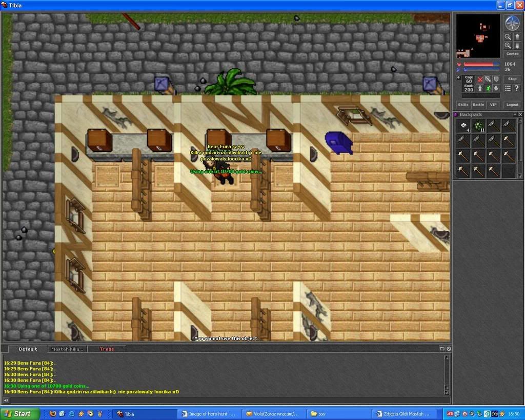Switch to the Default chat tab

click(28, 349)
